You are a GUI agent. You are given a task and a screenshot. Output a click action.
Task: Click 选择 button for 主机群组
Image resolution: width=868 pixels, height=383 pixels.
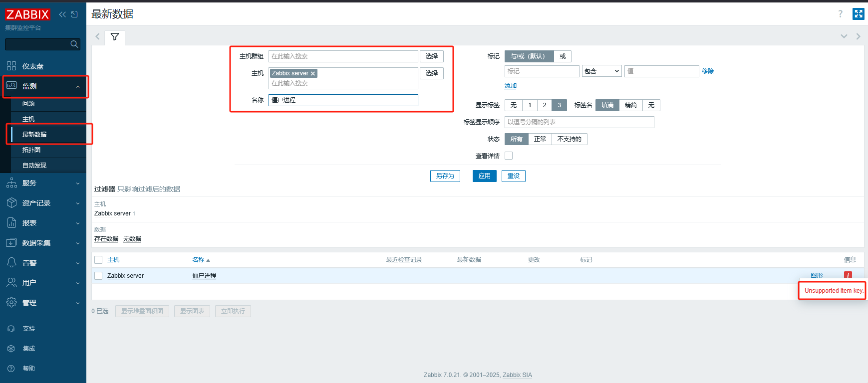pyautogui.click(x=432, y=56)
